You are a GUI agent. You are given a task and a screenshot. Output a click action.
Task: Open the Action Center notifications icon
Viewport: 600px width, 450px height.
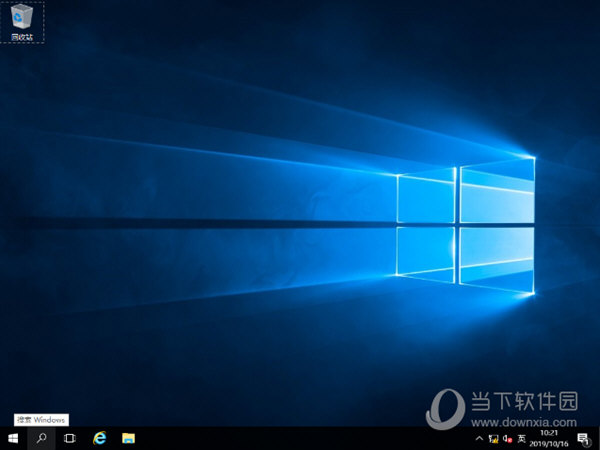coord(583,439)
